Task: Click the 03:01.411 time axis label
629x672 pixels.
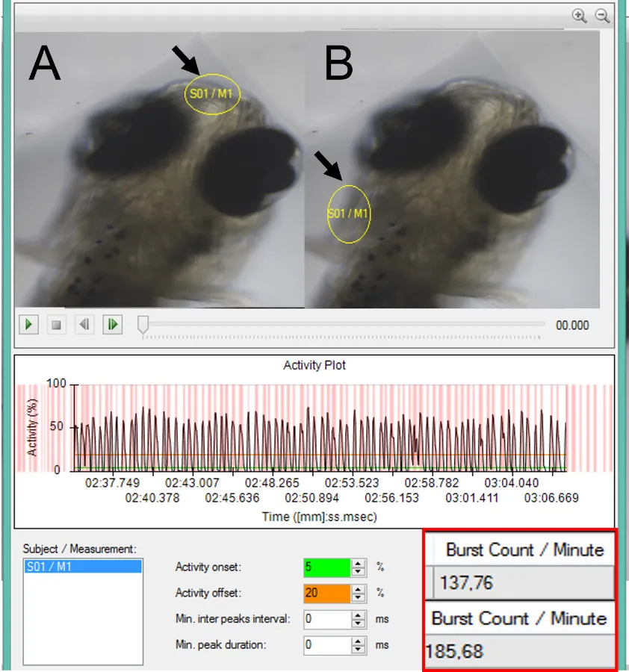Action: 471,498
